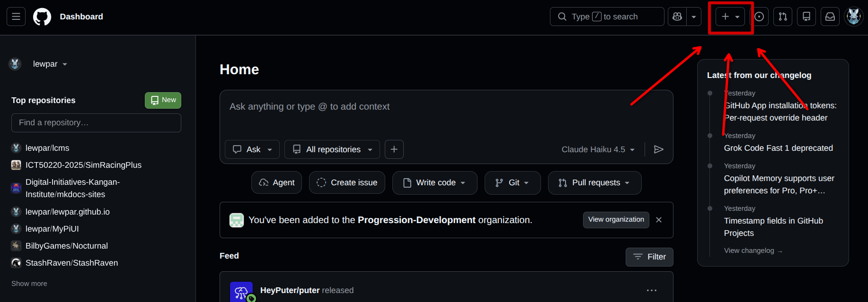Focus the Find a repository field
Image resolution: width=868 pixels, height=302 pixels.
click(96, 123)
